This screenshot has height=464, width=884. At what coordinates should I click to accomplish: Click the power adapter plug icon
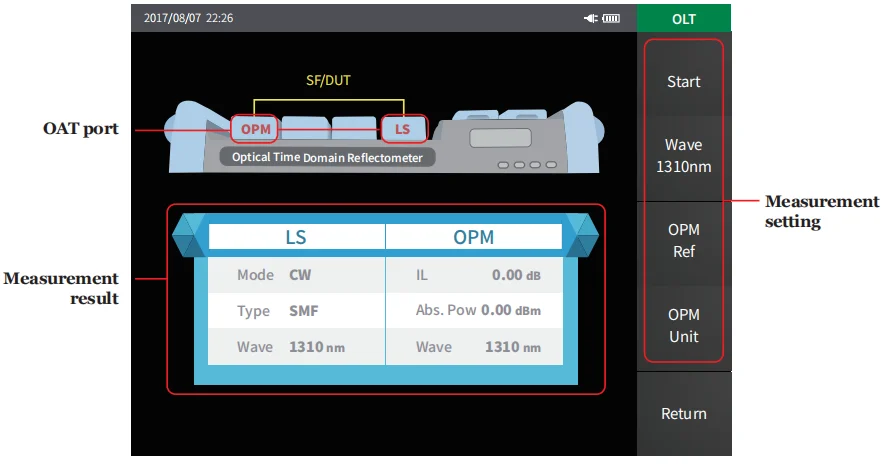[x=591, y=19]
